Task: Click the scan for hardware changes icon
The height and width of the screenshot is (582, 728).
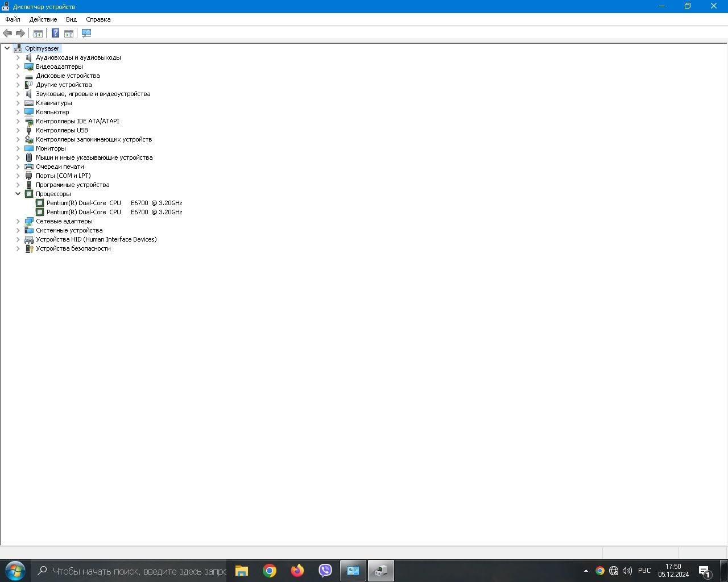Action: (86, 33)
